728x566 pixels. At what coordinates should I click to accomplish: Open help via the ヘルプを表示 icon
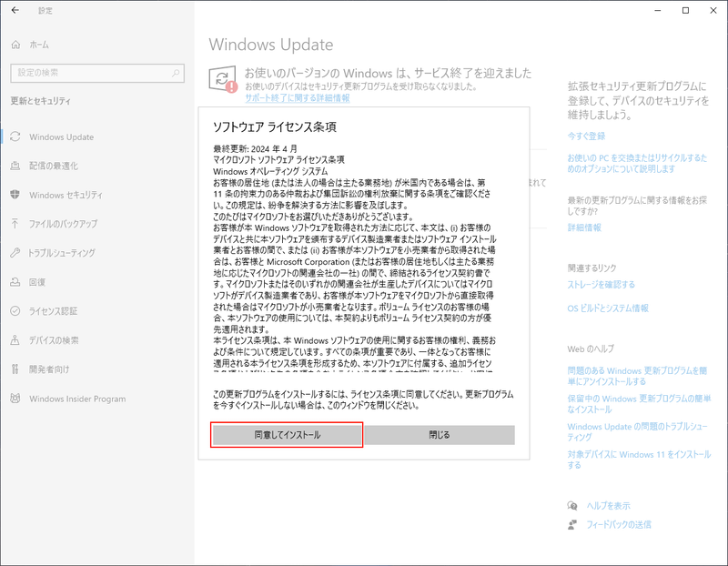click(574, 504)
